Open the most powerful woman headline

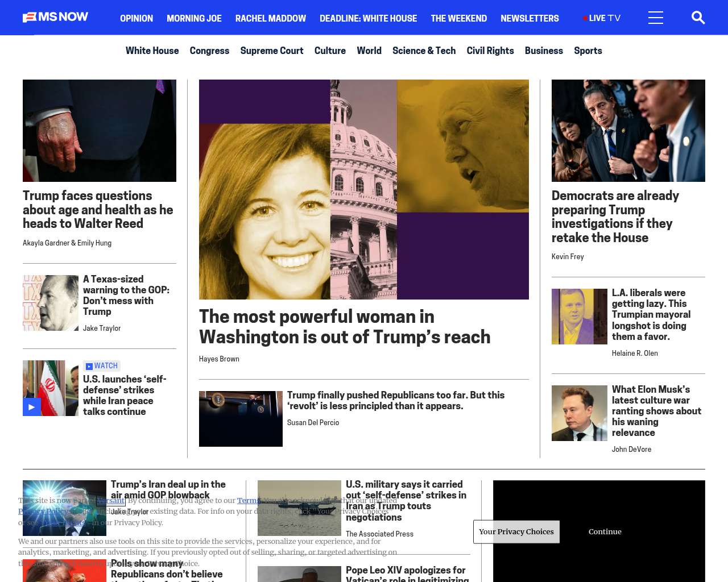coord(345,326)
